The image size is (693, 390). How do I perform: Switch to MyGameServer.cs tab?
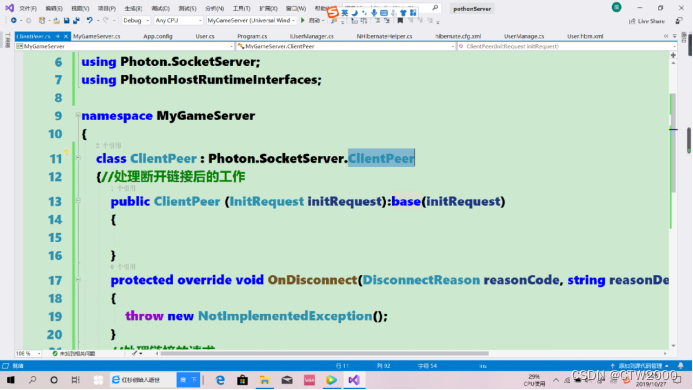click(97, 36)
